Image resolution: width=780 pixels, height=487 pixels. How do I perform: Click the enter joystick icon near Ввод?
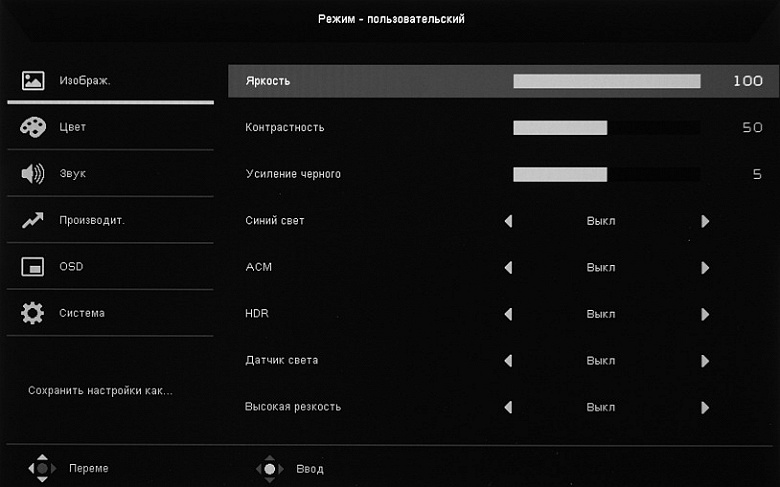coord(268,467)
